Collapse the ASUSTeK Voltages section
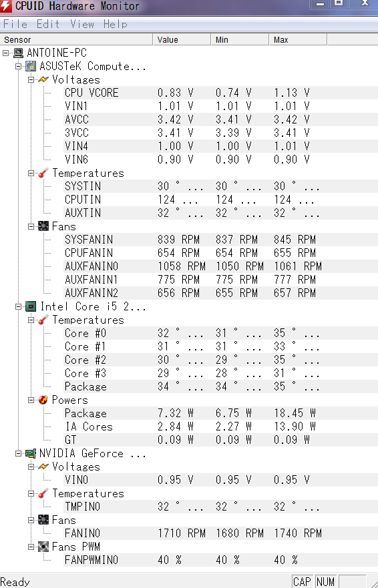Image resolution: width=378 pixels, height=588 pixels. coord(31,79)
